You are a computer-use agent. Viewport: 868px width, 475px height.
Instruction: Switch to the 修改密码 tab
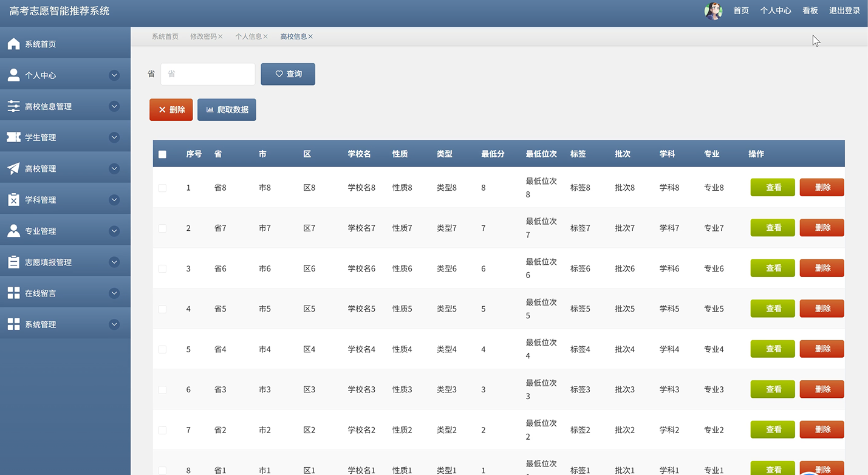pos(203,36)
